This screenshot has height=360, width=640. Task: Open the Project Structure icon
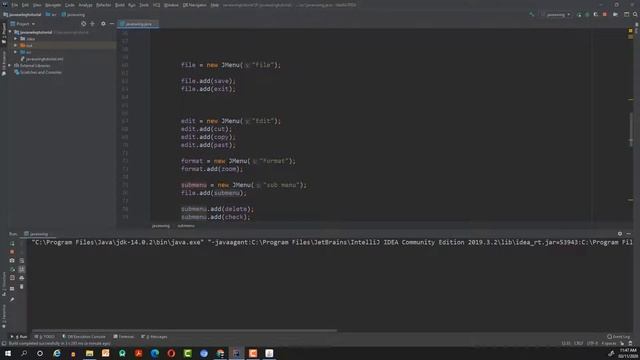pos(627,15)
